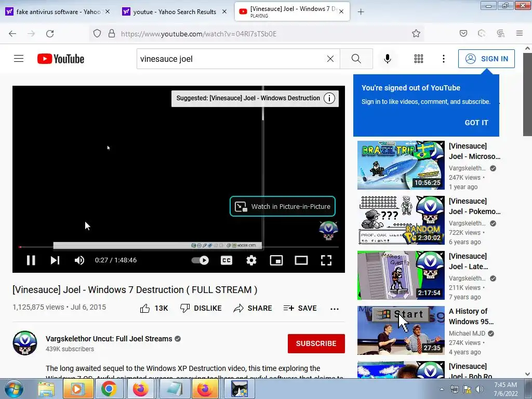Like the video (13K)
This screenshot has width=532, height=399.
tap(154, 308)
